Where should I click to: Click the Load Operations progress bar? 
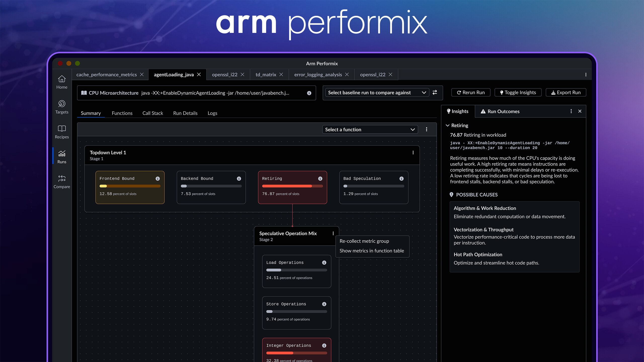[297, 270]
